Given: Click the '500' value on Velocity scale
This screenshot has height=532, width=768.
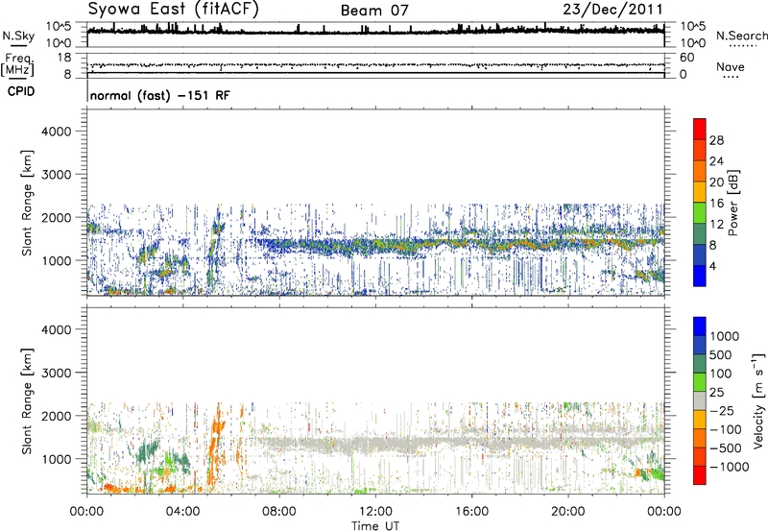Looking at the screenshot, I should 721,355.
